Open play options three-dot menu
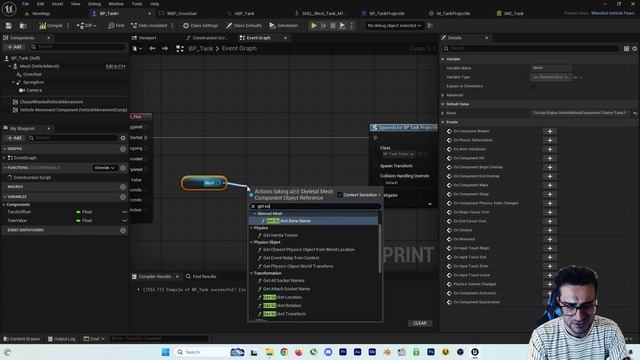 tap(351, 26)
